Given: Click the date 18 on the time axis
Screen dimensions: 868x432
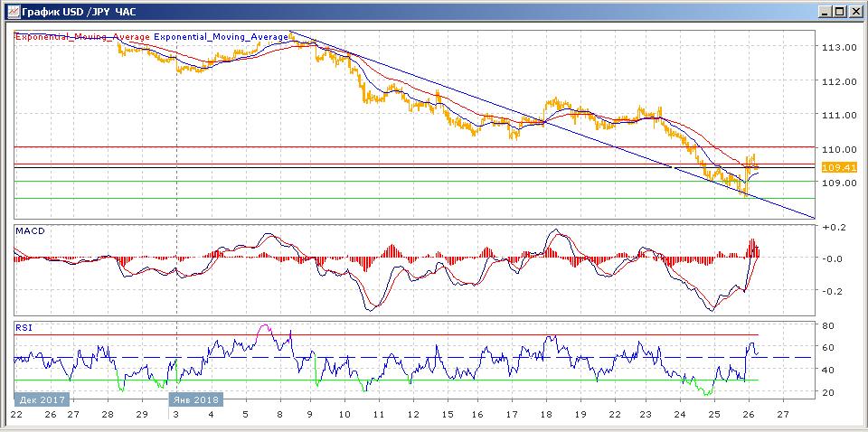Looking at the screenshot, I should click(x=547, y=414).
